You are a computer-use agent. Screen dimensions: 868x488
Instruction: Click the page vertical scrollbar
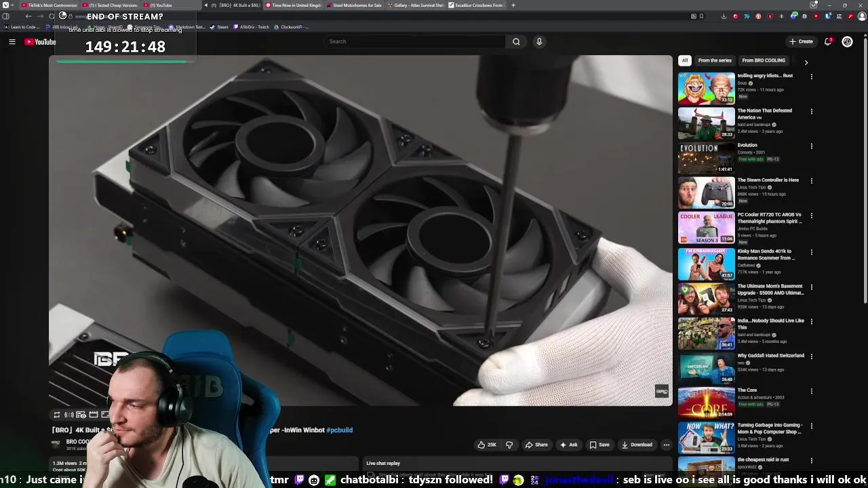coord(864,169)
